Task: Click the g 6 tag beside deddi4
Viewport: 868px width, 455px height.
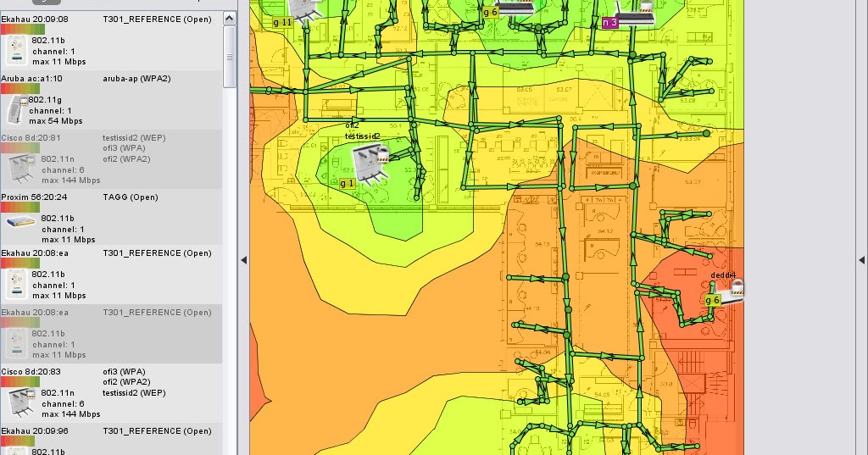Action: 712,300
